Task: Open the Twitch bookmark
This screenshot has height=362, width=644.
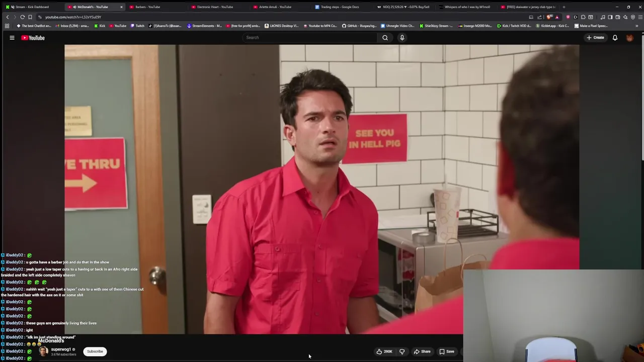Action: (x=137, y=26)
